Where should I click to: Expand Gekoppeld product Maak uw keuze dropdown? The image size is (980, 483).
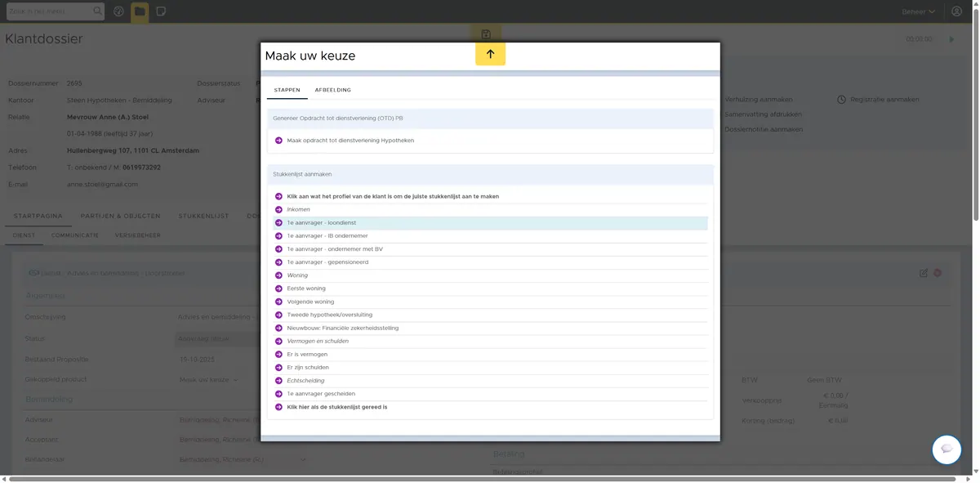coord(209,380)
